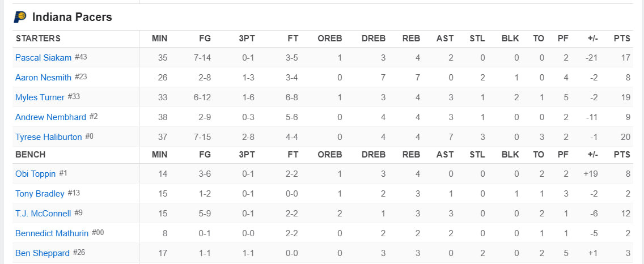The height and width of the screenshot is (264, 644).
Task: Open Bennedict Mathurin's profile link
Action: [52, 233]
